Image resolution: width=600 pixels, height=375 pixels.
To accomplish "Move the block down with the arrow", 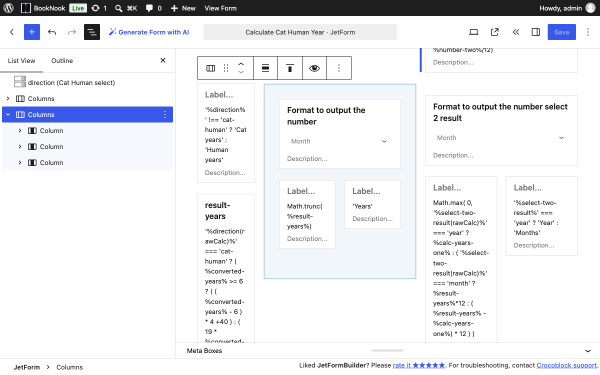I will (x=241, y=72).
